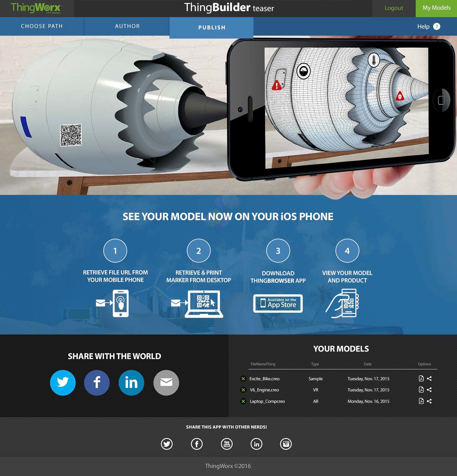Screen dimensions: 457x476
Task: Click the Help question mark icon
Action: 437,26
